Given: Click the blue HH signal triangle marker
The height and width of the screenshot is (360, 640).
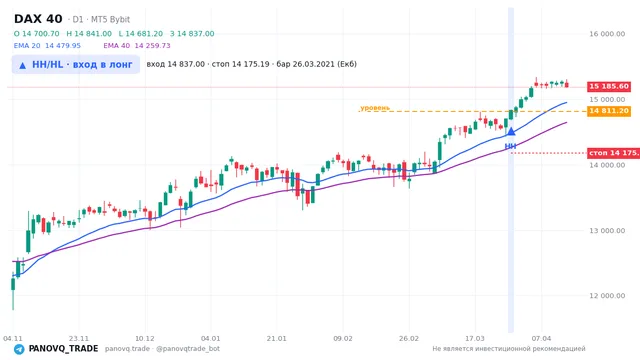Looking at the screenshot, I should 511,131.
